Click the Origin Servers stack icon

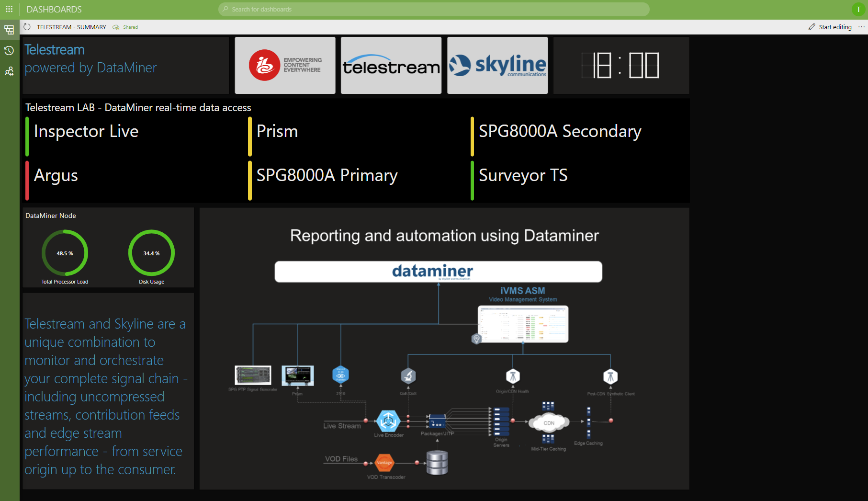(501, 421)
